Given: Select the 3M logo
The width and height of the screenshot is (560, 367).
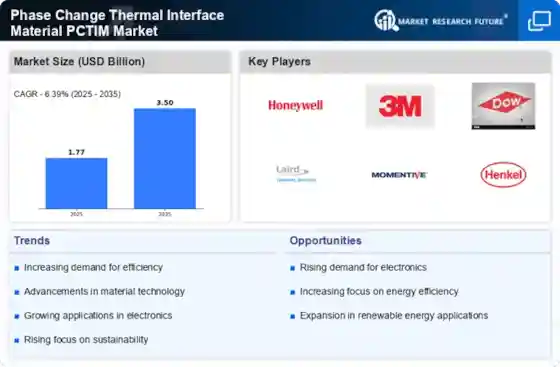Looking at the screenshot, I should pyautogui.click(x=400, y=106).
